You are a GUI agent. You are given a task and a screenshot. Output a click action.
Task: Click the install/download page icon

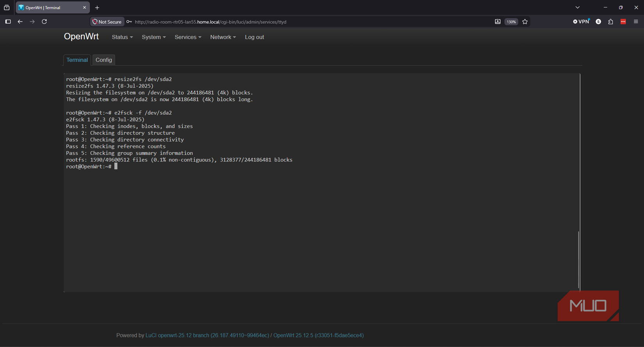pyautogui.click(x=498, y=22)
